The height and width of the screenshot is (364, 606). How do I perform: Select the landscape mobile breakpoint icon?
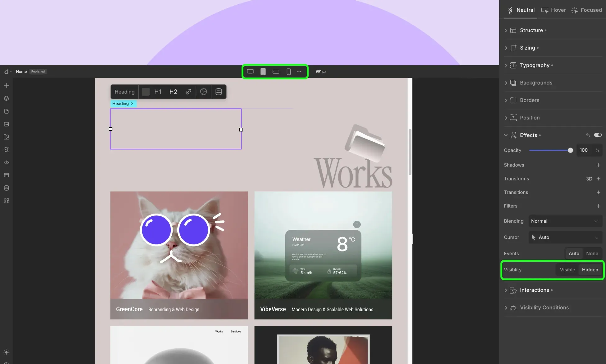pyautogui.click(x=276, y=72)
